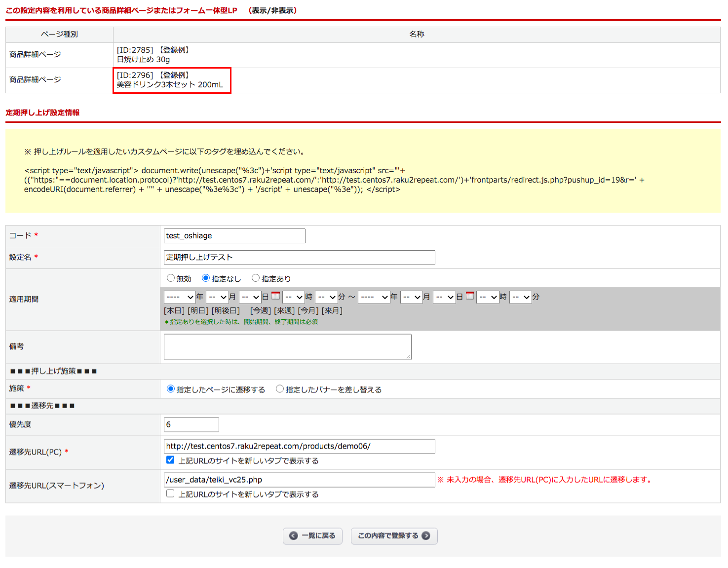This screenshot has width=728, height=568.
Task: Toggle the (表示/非表示) link in header
Action: pos(273,10)
